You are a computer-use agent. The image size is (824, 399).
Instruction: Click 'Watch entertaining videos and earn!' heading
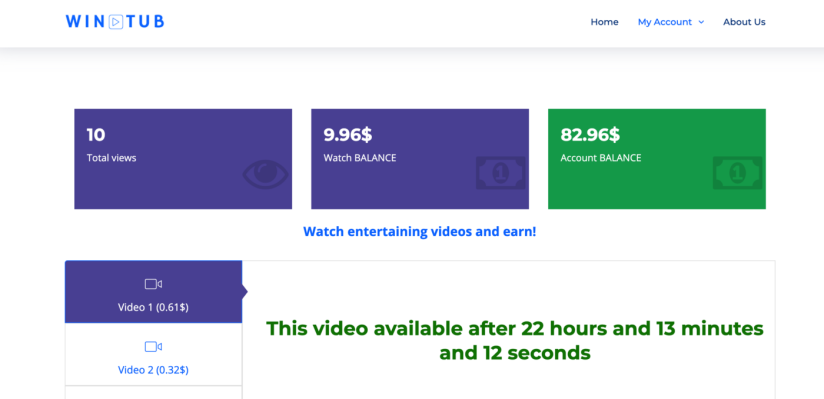pos(420,231)
